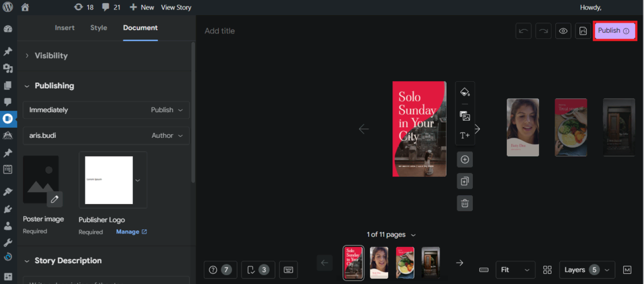Insert background media on page
Screen dimensions: 644x284
tap(465, 116)
